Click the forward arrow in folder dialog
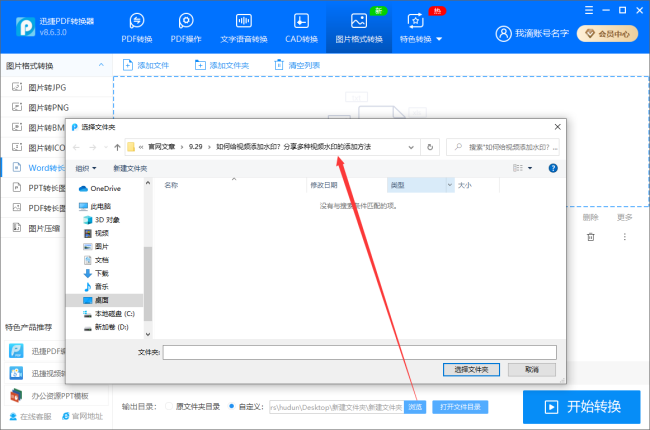Image resolution: width=650 pixels, height=430 pixels. tap(93, 147)
